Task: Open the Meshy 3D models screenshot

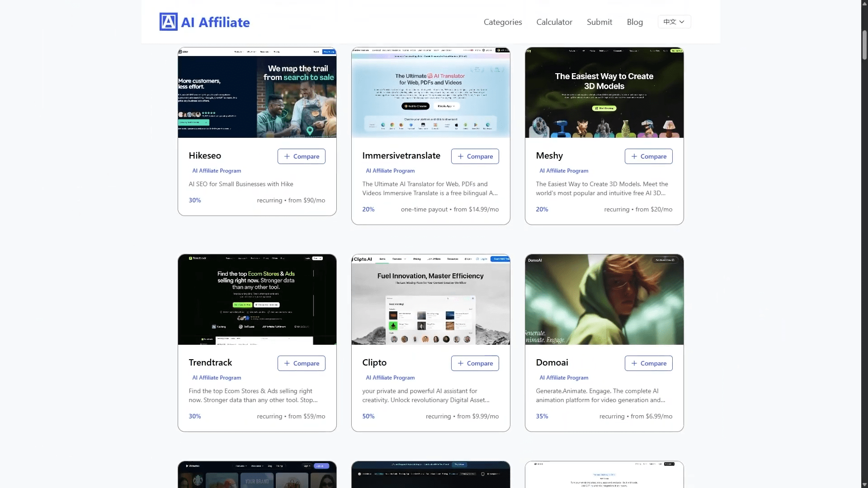Action: pyautogui.click(x=604, y=93)
